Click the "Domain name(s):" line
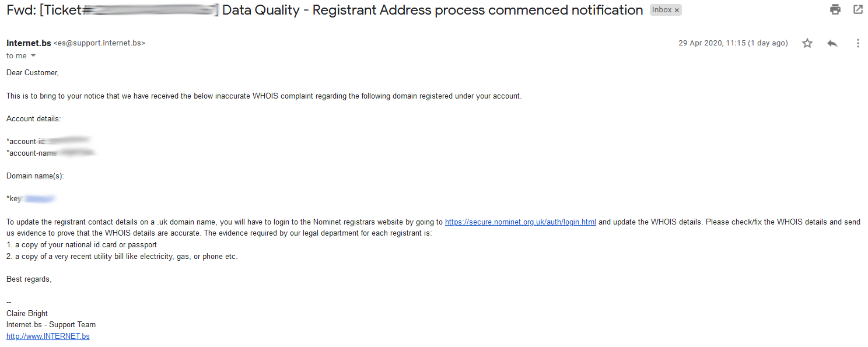Screen dimensions: 868x347 [x=35, y=176]
